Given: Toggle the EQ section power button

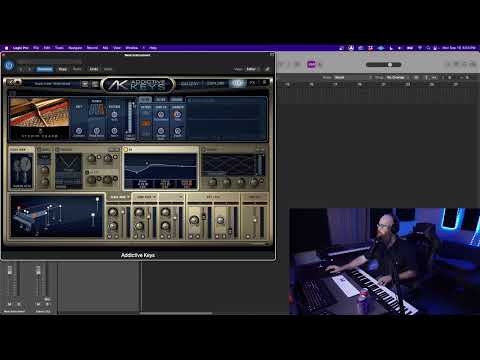Looking at the screenshot, I should [126, 150].
